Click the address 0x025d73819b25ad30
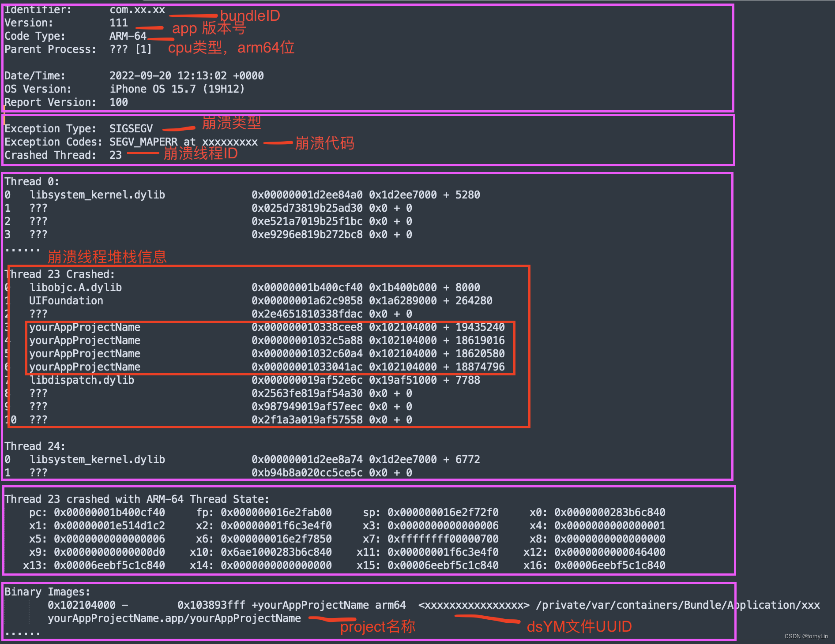The image size is (835, 644). 307,208
